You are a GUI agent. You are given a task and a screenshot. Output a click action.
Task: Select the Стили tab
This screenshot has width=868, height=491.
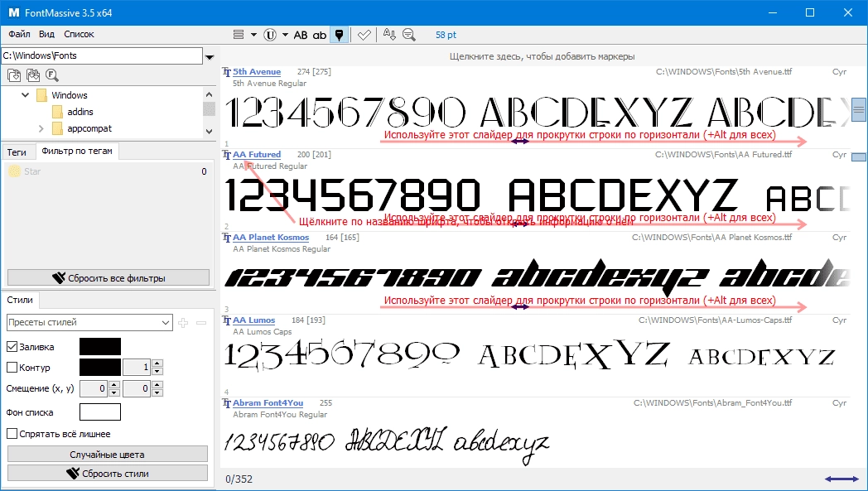pyautogui.click(x=20, y=300)
